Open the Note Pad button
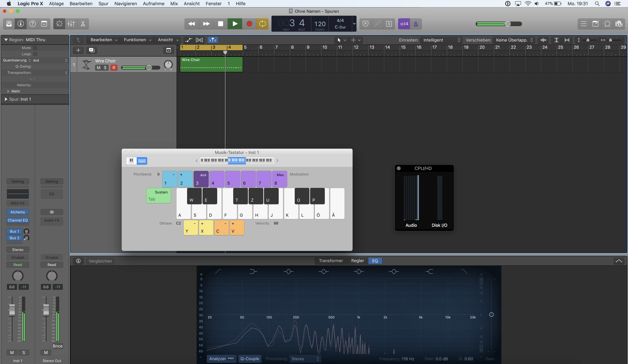628x364 pixels. click(596, 24)
